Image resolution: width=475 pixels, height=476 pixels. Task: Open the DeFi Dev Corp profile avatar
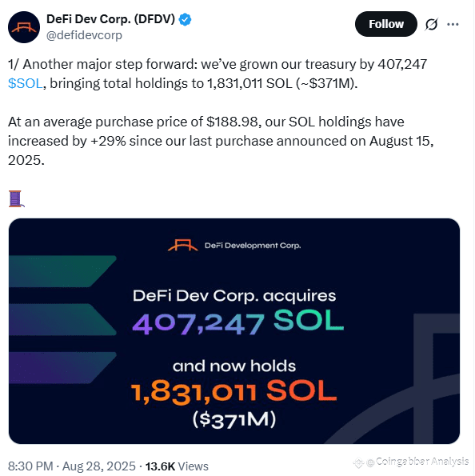24,27
